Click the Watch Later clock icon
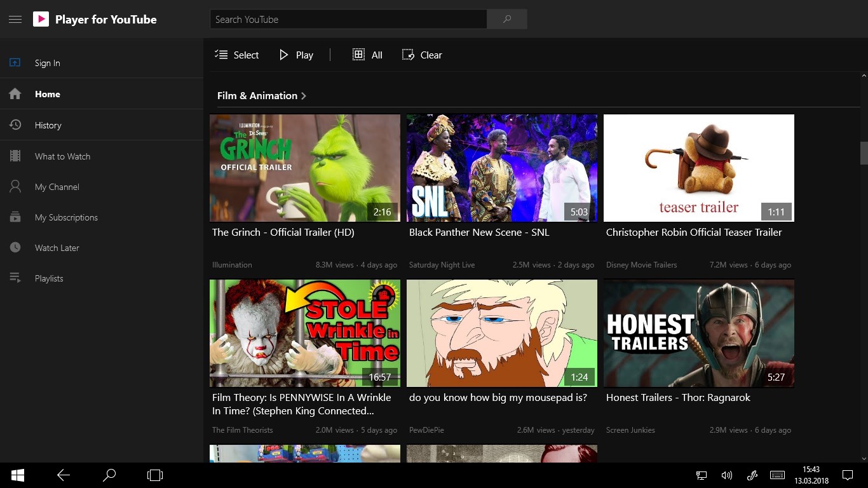 [15, 248]
